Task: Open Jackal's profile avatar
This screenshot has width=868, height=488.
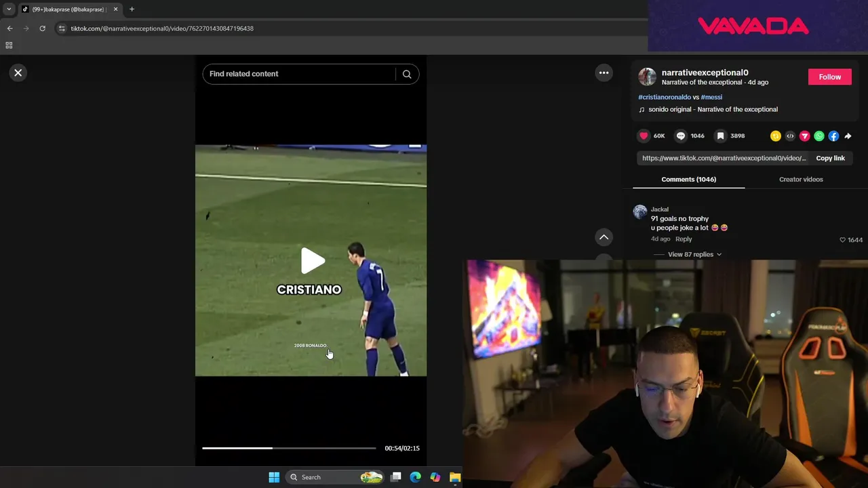Action: pos(640,212)
